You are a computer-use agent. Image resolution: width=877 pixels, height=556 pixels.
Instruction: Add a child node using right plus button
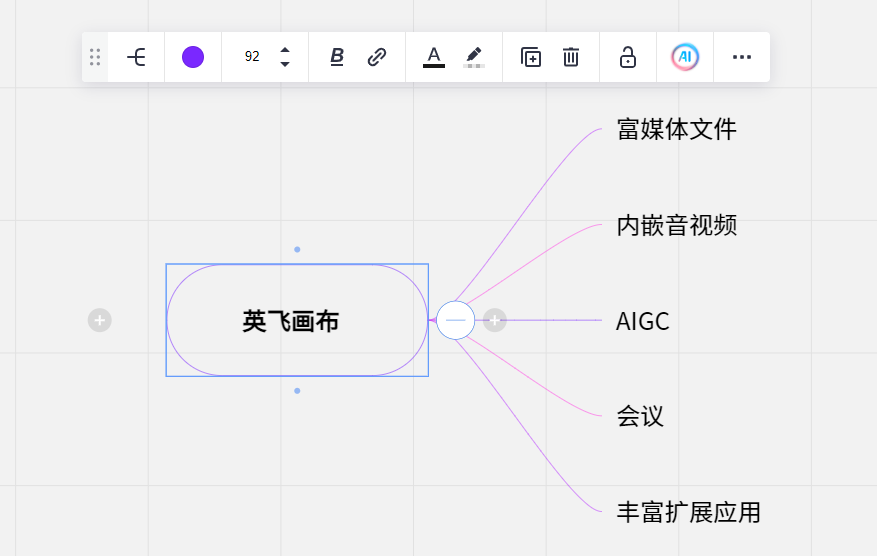[494, 321]
